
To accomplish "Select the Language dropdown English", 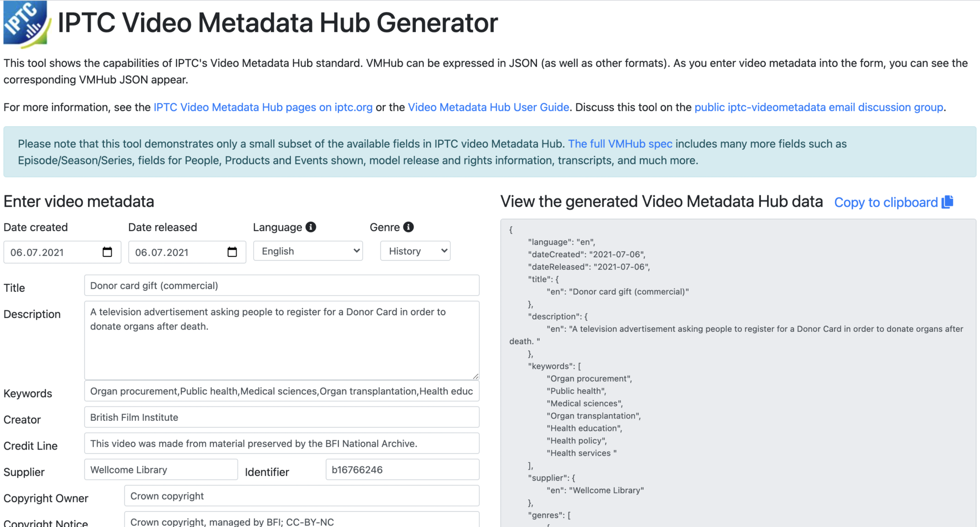I will pos(305,251).
